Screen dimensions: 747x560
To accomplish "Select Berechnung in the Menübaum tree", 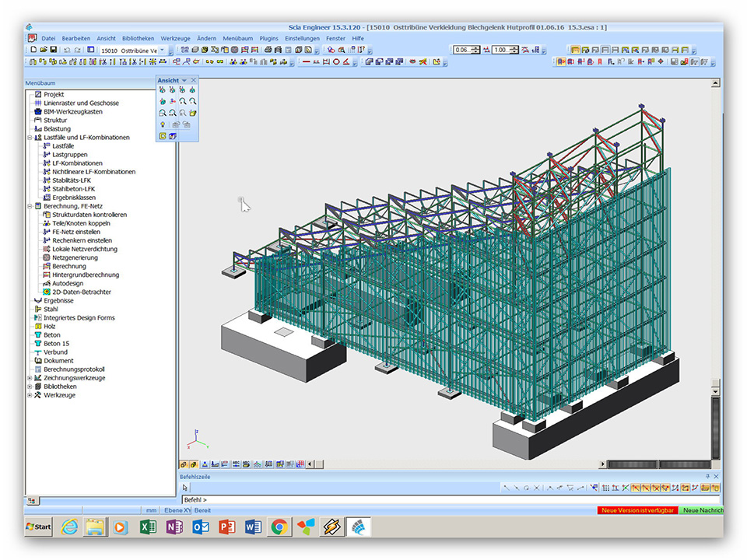I will [x=69, y=266].
